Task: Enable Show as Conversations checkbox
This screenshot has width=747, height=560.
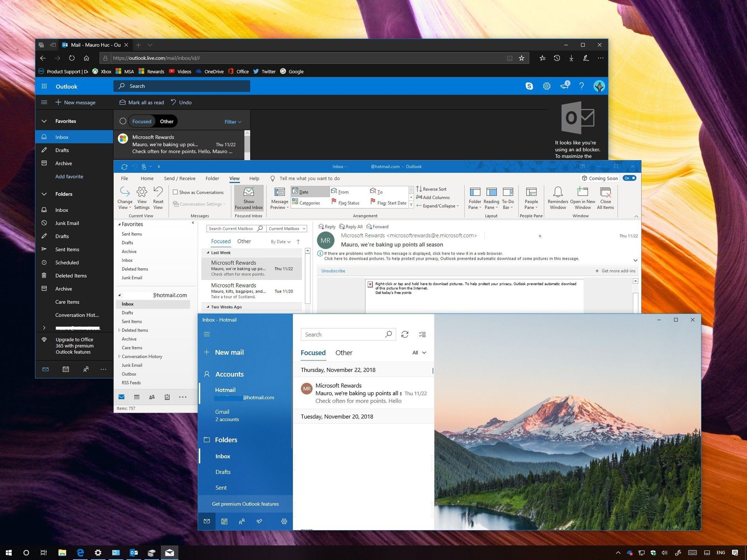Action: [176, 192]
